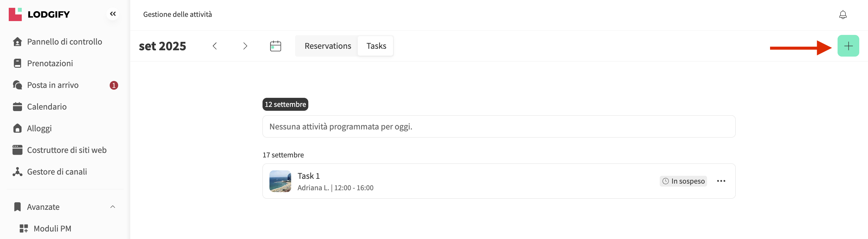
Task: Go to Gestore di canali
Action: [57, 172]
